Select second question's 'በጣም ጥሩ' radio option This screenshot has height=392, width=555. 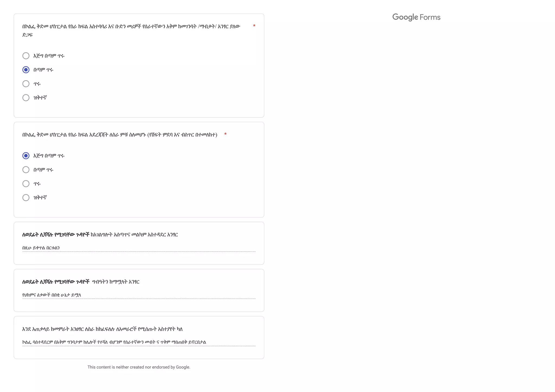[26, 170]
